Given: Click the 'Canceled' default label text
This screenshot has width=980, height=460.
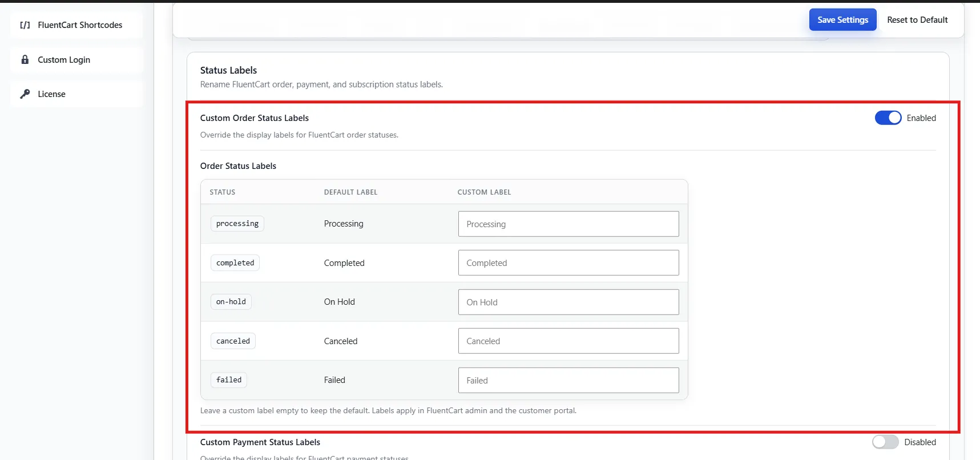Looking at the screenshot, I should [x=341, y=341].
